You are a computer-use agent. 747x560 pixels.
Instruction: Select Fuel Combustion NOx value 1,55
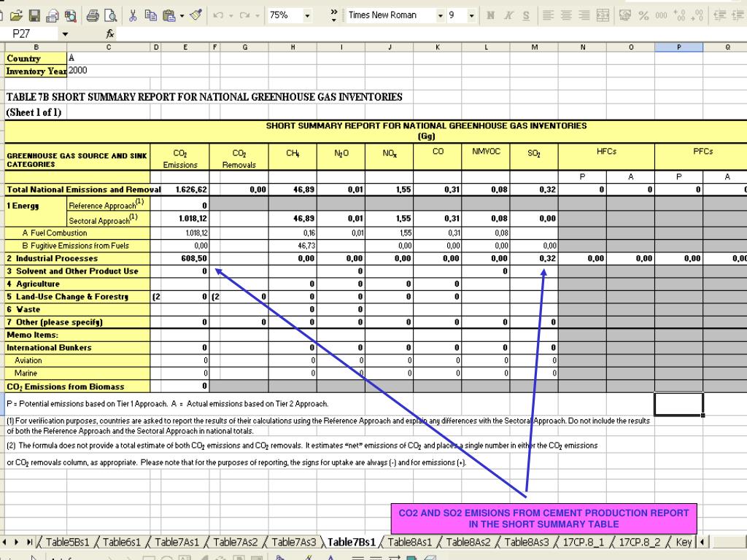(x=390, y=233)
